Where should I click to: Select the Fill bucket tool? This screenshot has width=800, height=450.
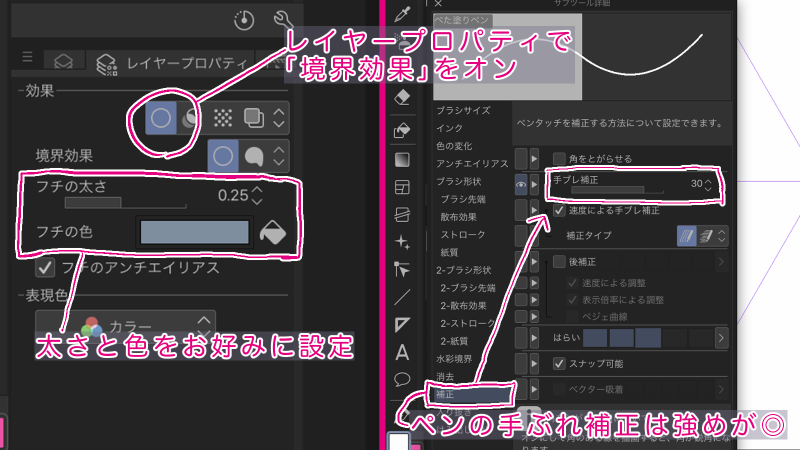(402, 131)
